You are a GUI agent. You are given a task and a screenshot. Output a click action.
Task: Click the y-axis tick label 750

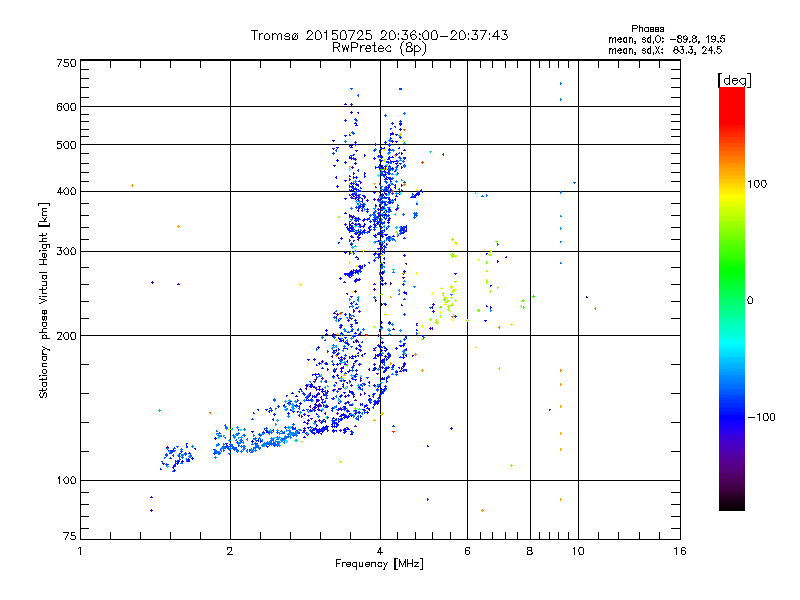[x=66, y=63]
